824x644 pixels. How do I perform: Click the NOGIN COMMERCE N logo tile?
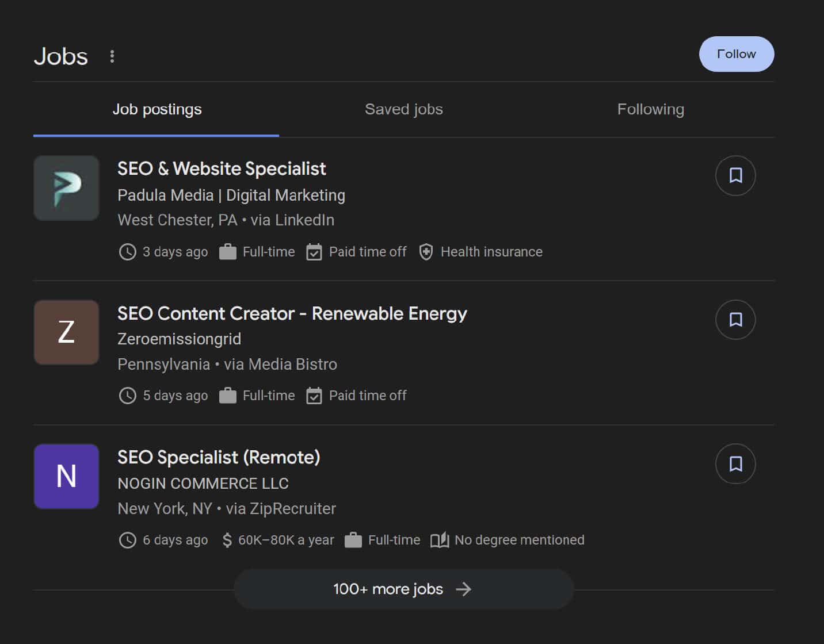coord(66,476)
